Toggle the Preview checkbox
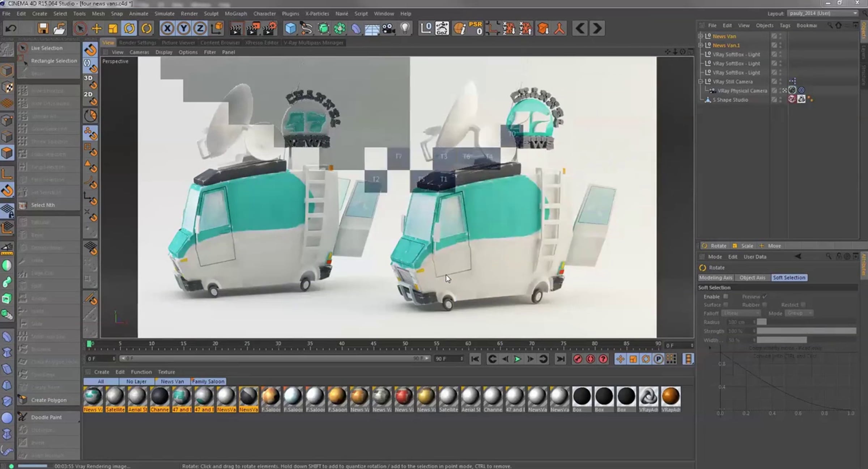The image size is (868, 469). 765,296
